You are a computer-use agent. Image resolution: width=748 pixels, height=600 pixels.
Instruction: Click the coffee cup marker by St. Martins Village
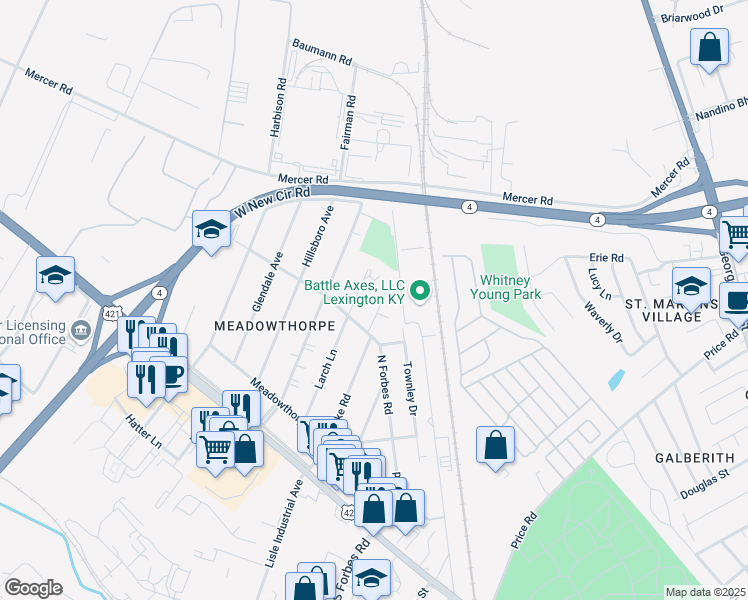(737, 304)
